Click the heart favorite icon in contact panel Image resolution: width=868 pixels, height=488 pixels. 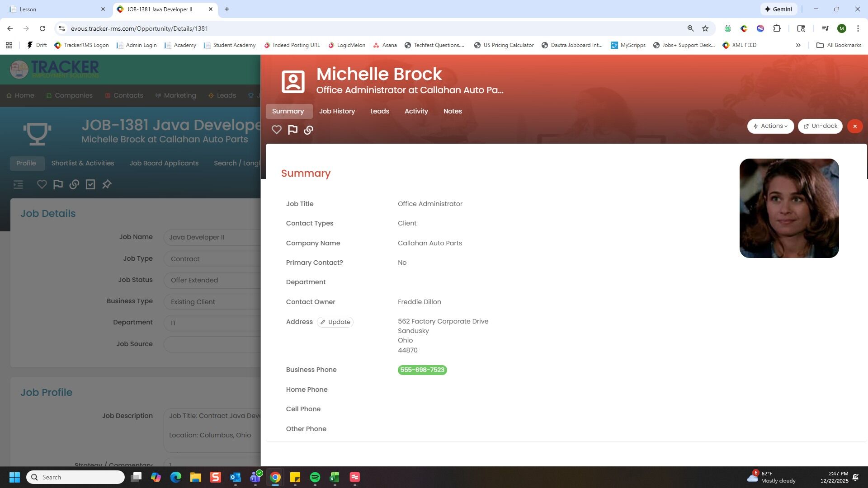(x=277, y=130)
